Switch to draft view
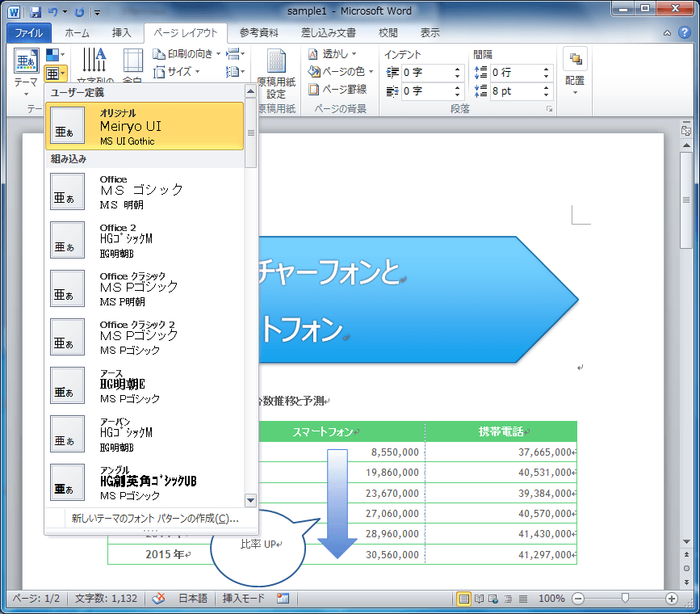 (x=522, y=599)
